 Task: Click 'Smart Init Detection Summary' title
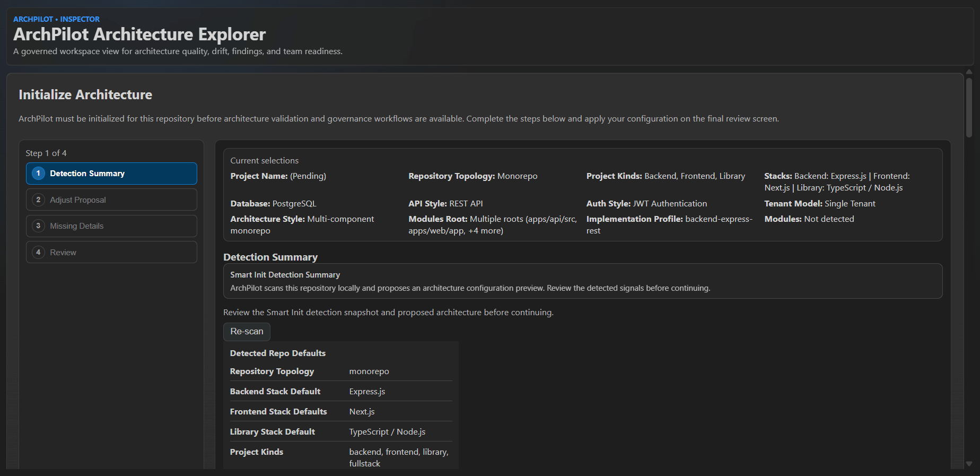point(285,275)
